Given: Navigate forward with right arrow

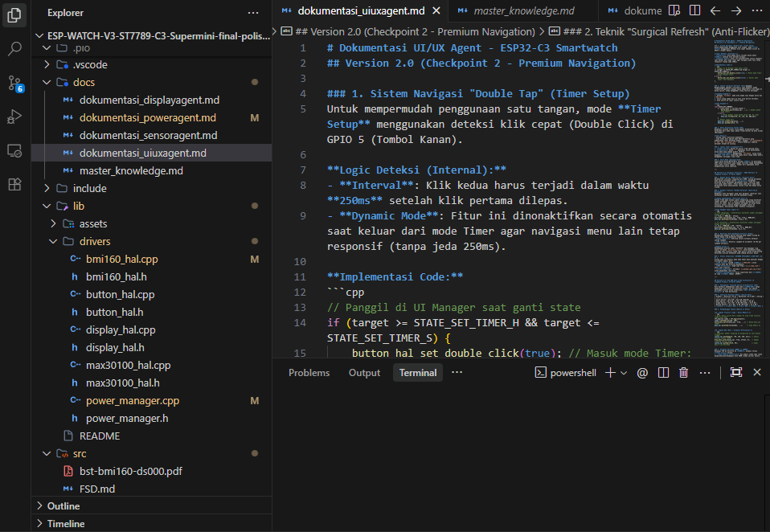Looking at the screenshot, I should coord(736,10).
